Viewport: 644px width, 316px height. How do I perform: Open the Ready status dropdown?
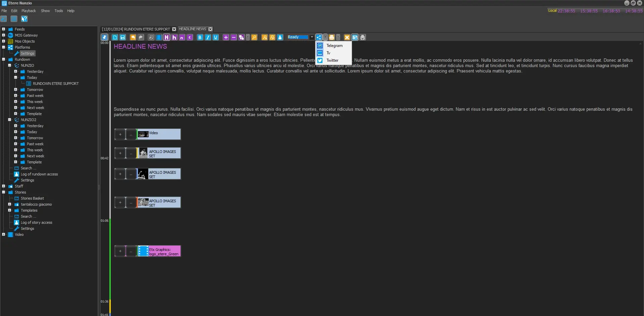tap(312, 37)
